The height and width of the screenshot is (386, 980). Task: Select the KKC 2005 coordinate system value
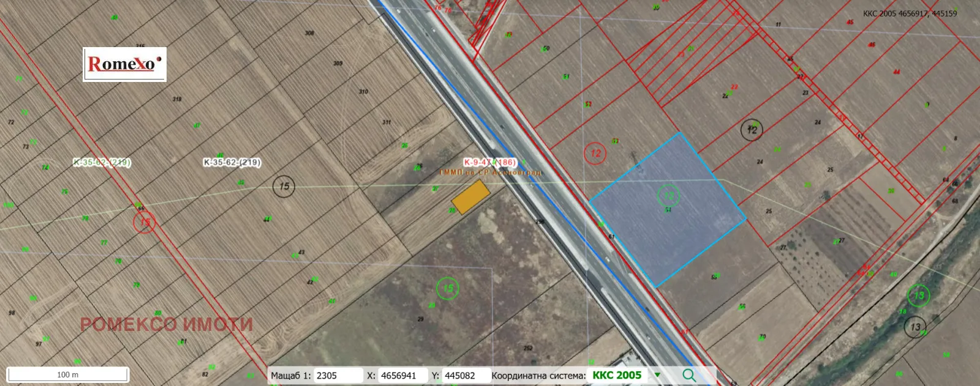tap(617, 375)
